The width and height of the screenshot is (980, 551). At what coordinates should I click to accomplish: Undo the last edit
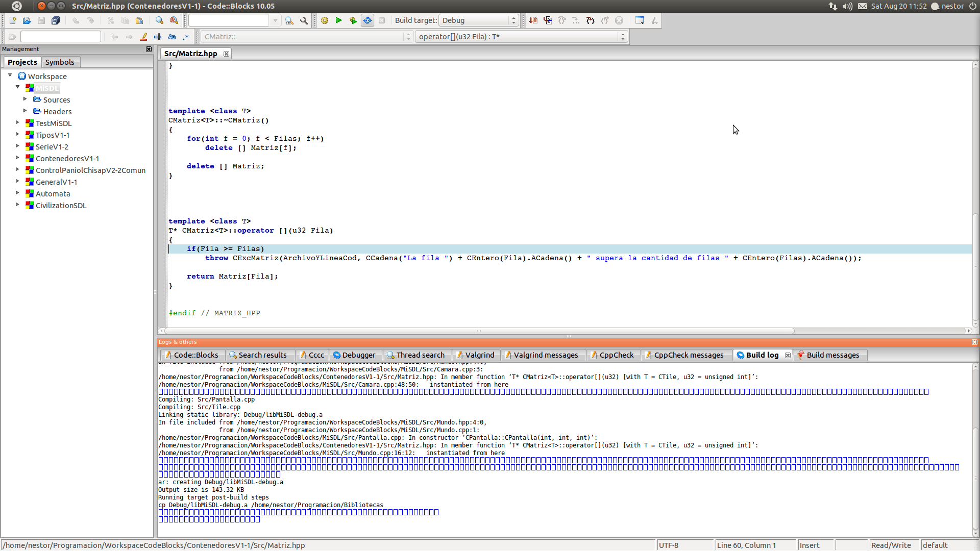click(76, 20)
